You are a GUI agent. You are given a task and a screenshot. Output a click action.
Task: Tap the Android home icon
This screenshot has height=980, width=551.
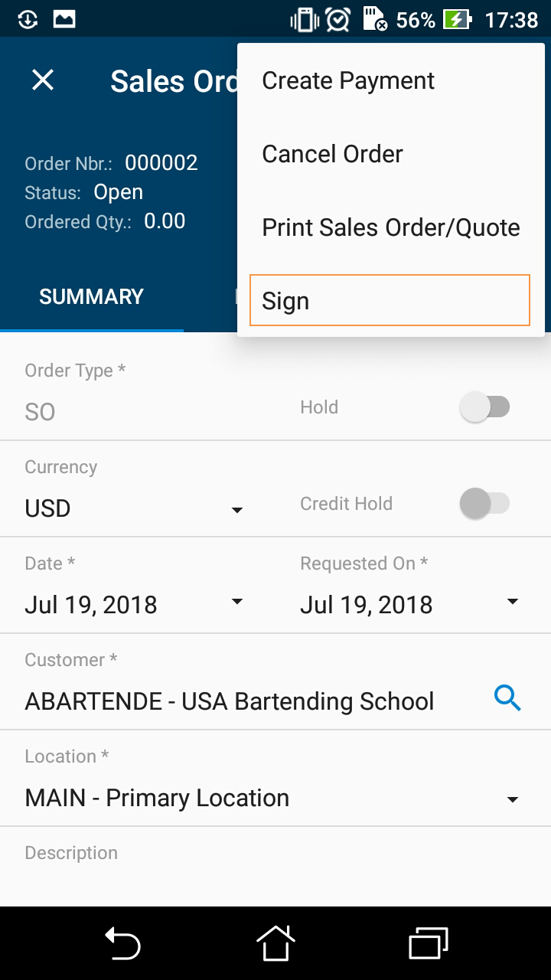click(x=275, y=942)
